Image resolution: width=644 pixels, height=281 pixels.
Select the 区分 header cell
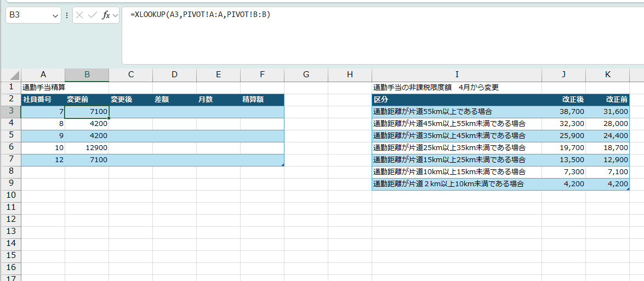pos(457,100)
